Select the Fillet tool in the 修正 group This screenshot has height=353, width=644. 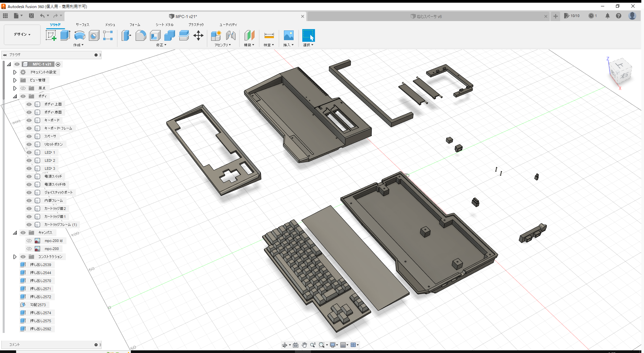(x=141, y=35)
